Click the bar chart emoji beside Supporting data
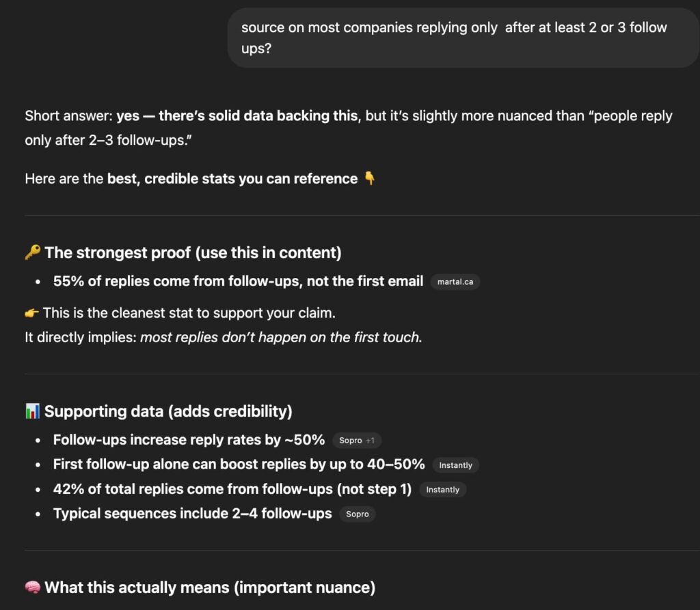This screenshot has height=610, width=700. tap(32, 411)
